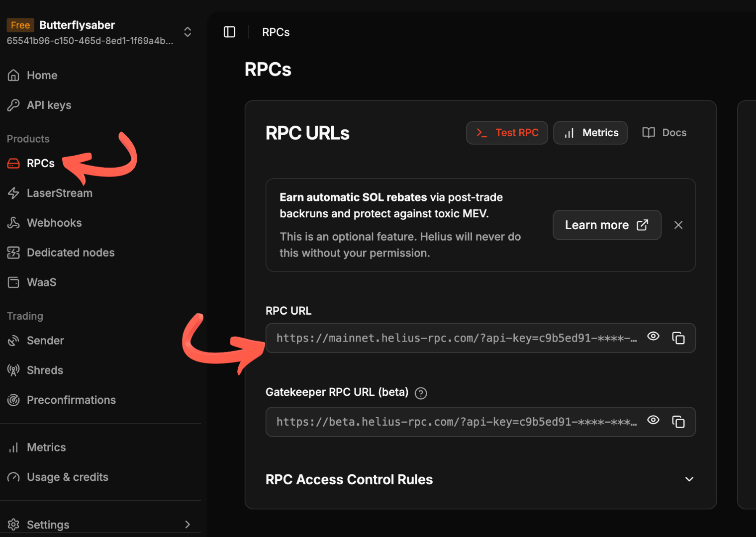Copy the mainnet RPC URL

pyautogui.click(x=678, y=338)
